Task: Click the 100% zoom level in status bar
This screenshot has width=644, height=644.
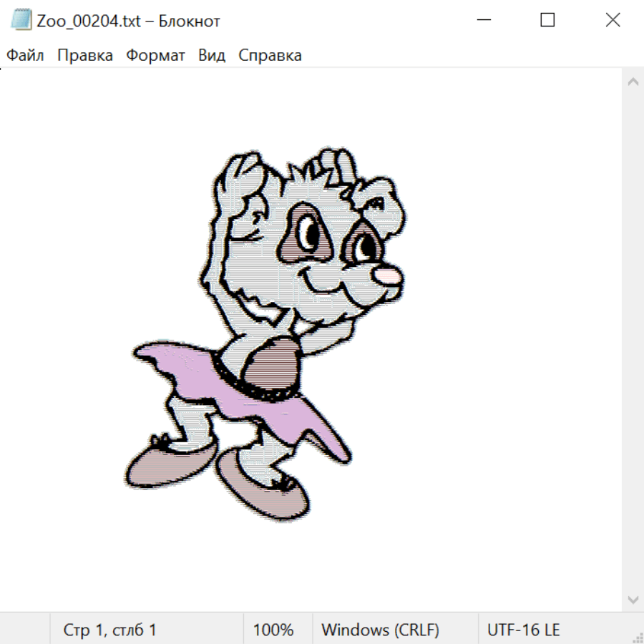Action: [x=273, y=630]
